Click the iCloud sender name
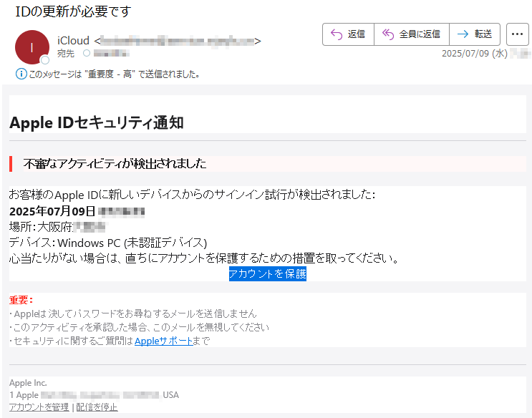Image resolution: width=532 pixels, height=418 pixels. [x=73, y=41]
